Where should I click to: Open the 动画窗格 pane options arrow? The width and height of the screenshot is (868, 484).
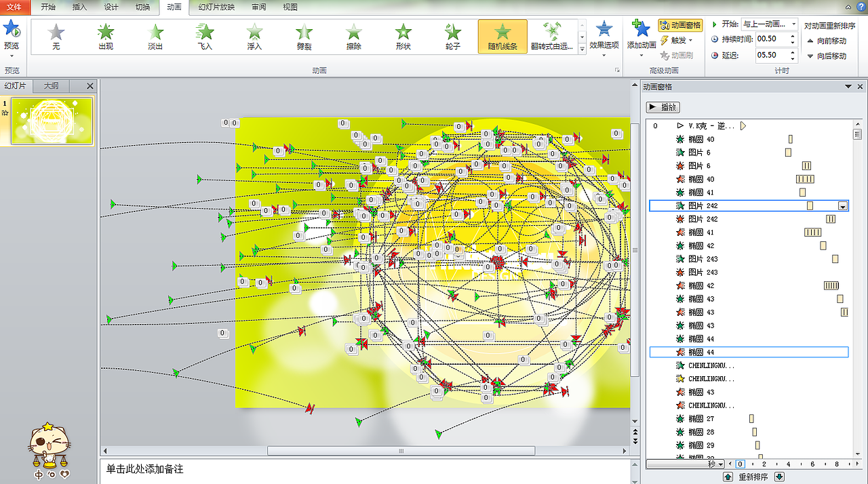click(x=848, y=86)
